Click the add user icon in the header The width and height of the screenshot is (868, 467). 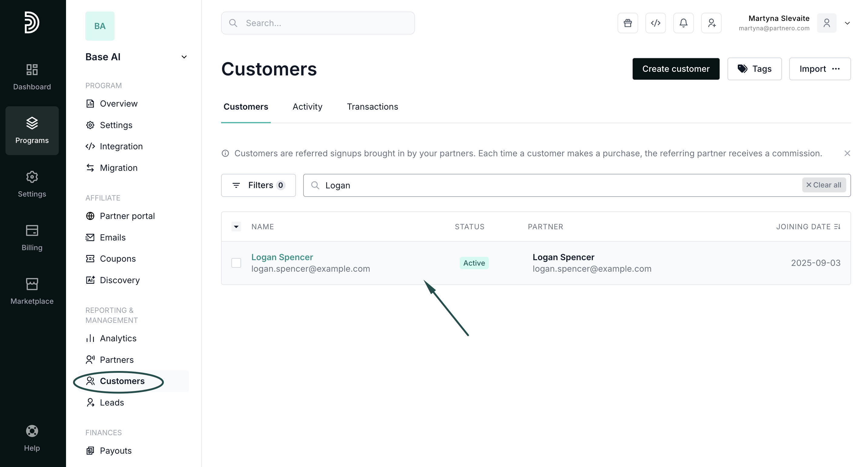coord(711,23)
